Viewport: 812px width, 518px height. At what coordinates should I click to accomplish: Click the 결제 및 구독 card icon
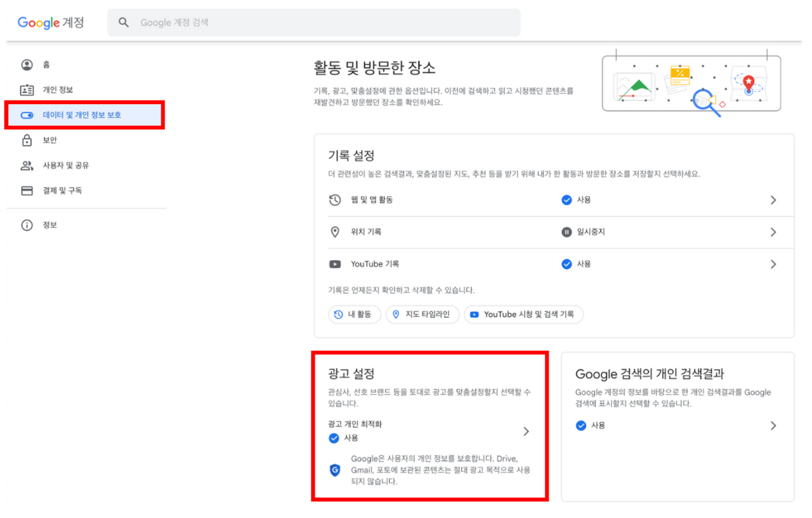pyautogui.click(x=27, y=190)
